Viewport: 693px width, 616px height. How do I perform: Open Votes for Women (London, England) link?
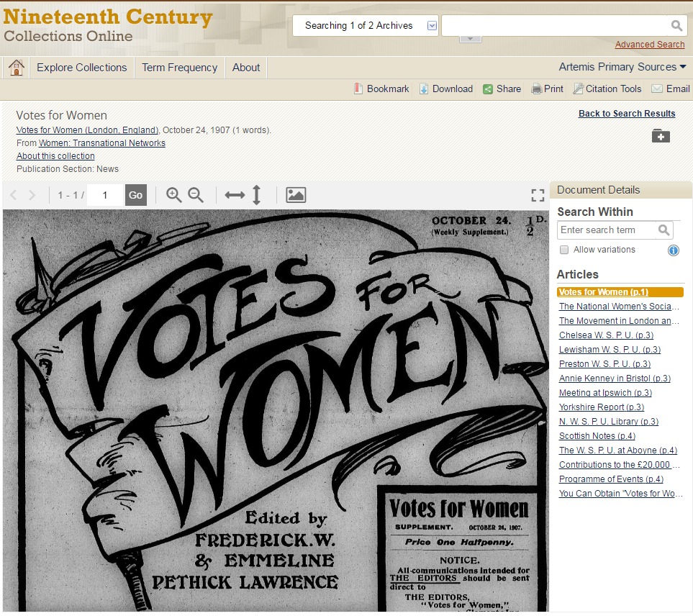[87, 130]
